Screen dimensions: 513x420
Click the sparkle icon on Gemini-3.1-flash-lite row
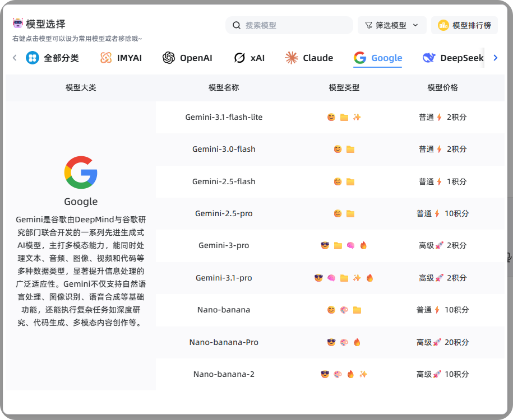click(x=357, y=117)
